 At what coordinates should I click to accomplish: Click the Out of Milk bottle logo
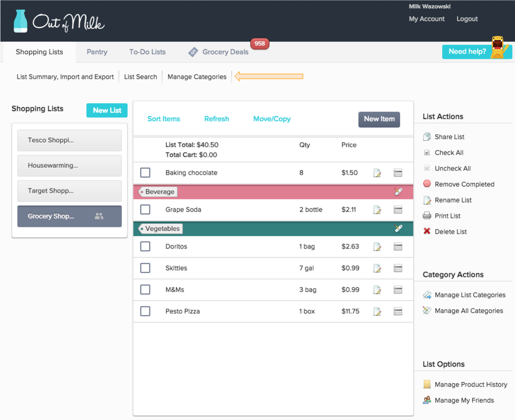(x=21, y=21)
